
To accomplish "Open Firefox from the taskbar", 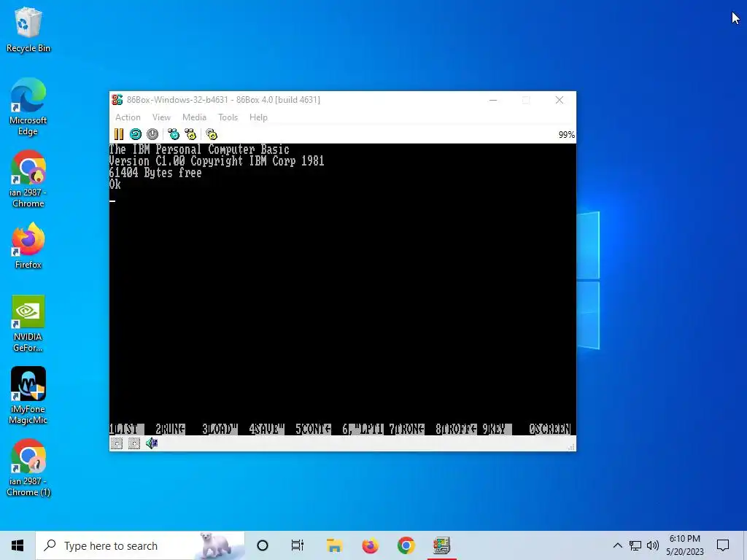I will click(370, 545).
